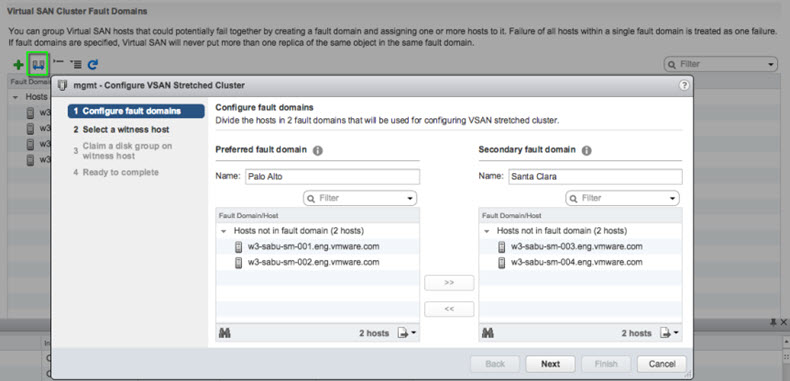Image resolution: width=790 pixels, height=381 pixels.
Task: Open the Secondary domain Filter dropdown arrow
Action: [x=672, y=198]
